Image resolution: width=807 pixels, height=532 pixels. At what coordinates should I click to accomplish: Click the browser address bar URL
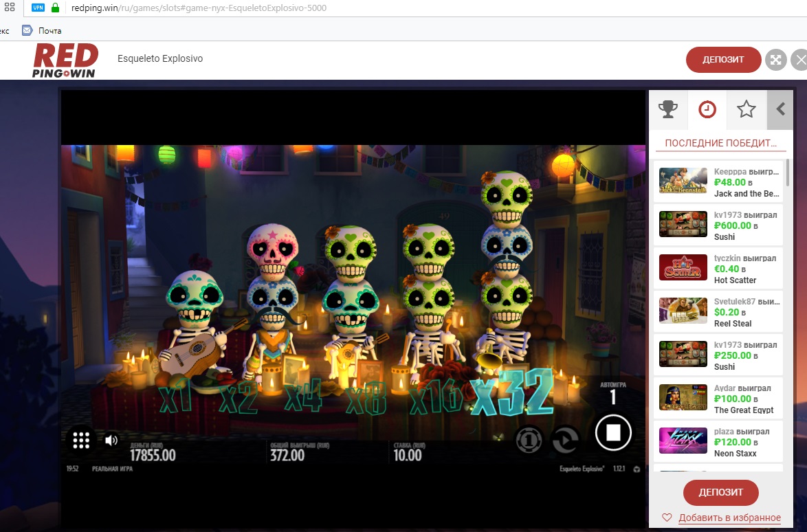coord(199,8)
